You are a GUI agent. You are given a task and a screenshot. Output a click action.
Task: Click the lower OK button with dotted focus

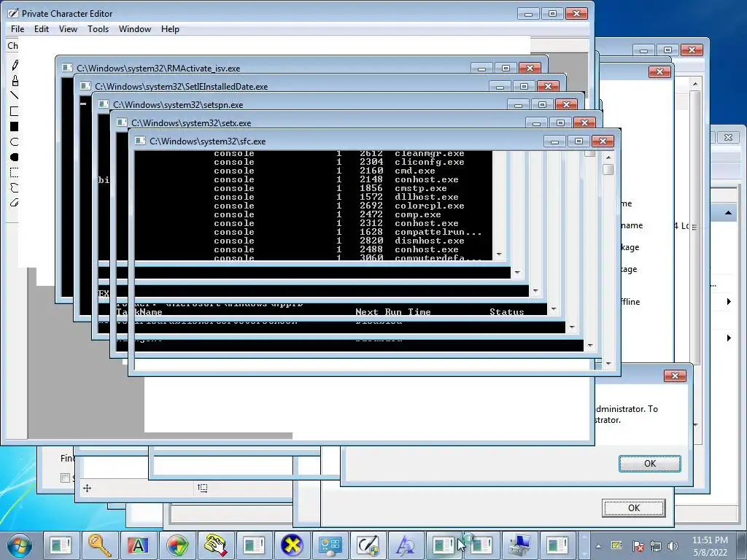[634, 507]
